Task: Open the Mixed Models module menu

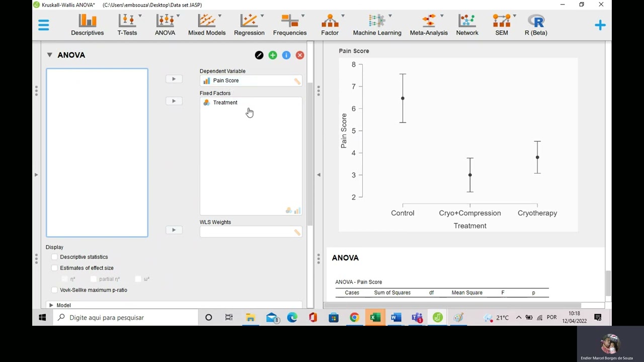Action: coord(207,25)
